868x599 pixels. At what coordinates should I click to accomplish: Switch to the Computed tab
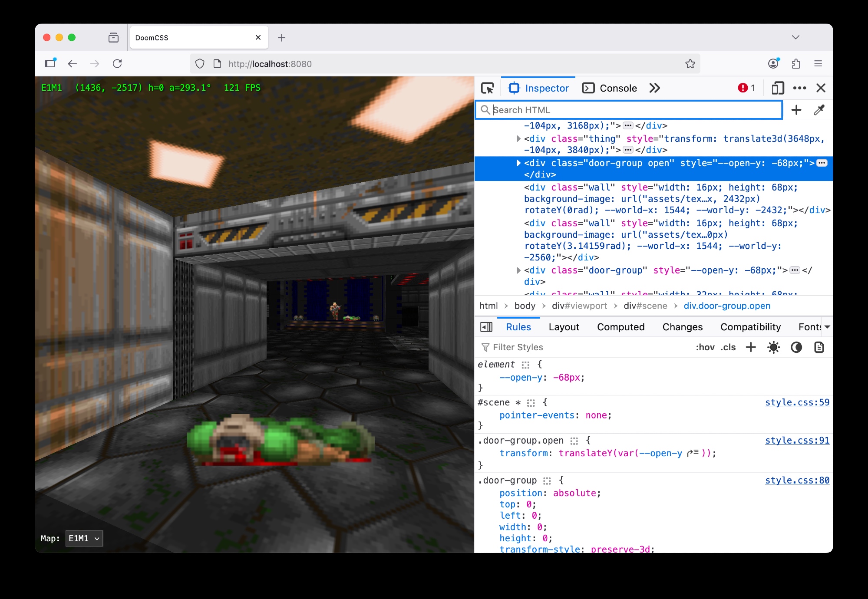coord(620,327)
